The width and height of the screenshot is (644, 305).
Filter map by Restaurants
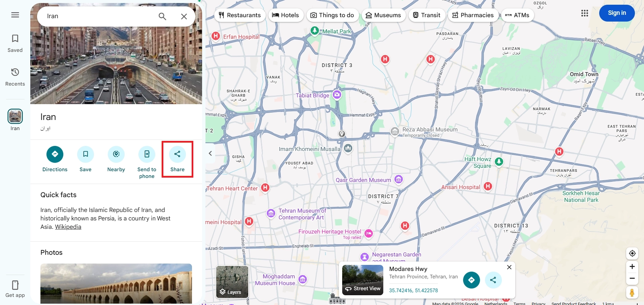click(240, 15)
